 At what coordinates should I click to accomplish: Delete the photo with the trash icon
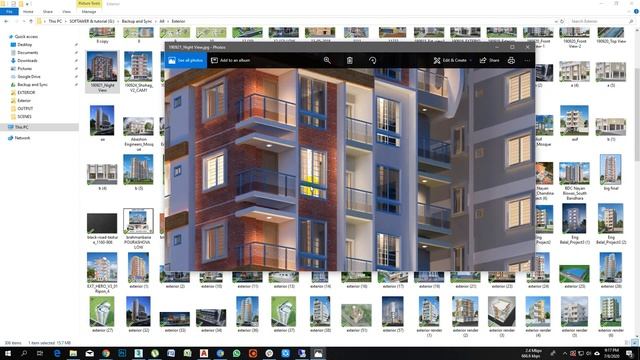point(350,60)
